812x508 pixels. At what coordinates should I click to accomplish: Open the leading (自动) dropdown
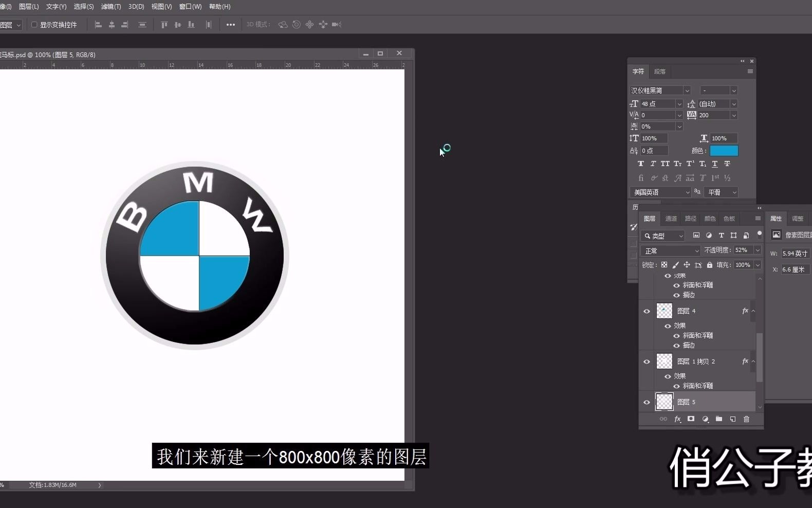tap(734, 104)
